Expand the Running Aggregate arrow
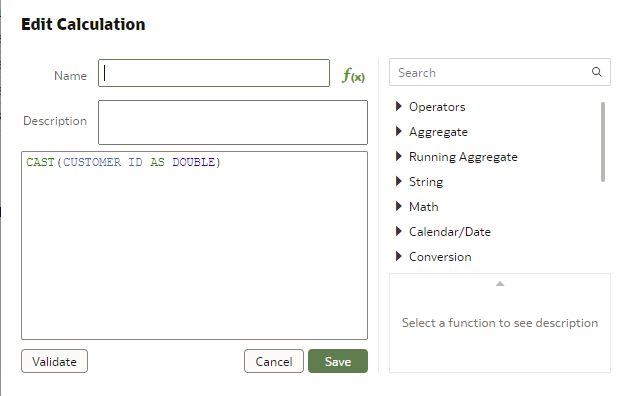The width and height of the screenshot is (628, 396). [399, 156]
